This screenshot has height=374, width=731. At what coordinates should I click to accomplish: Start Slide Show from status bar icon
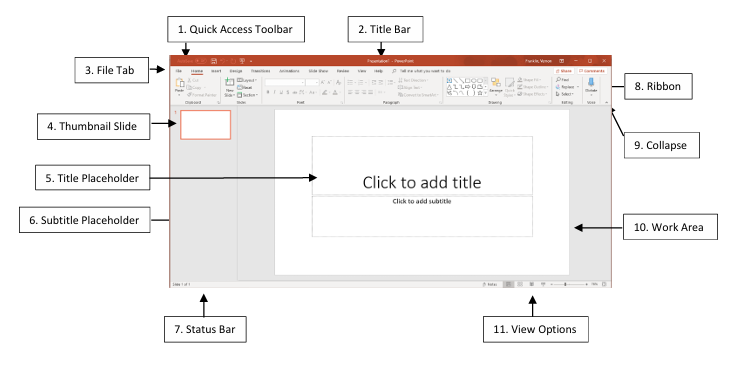[543, 284]
